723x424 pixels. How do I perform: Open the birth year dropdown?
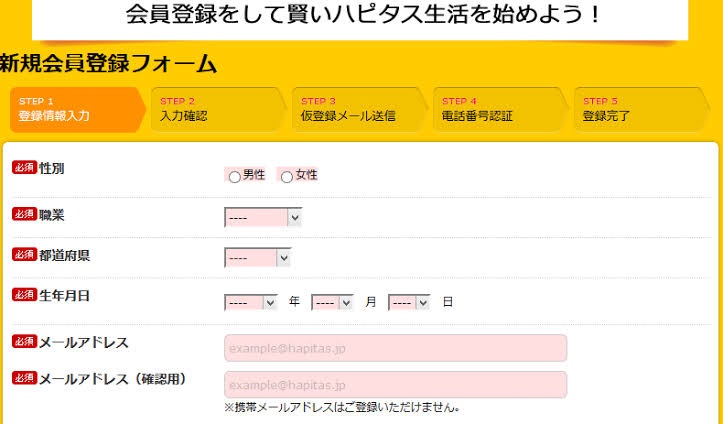click(251, 302)
